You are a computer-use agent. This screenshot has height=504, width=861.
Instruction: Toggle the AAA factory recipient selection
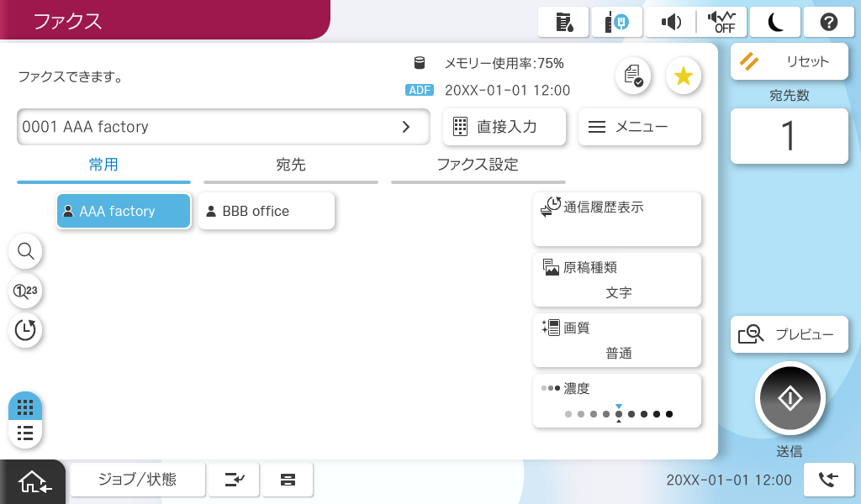pos(124,211)
